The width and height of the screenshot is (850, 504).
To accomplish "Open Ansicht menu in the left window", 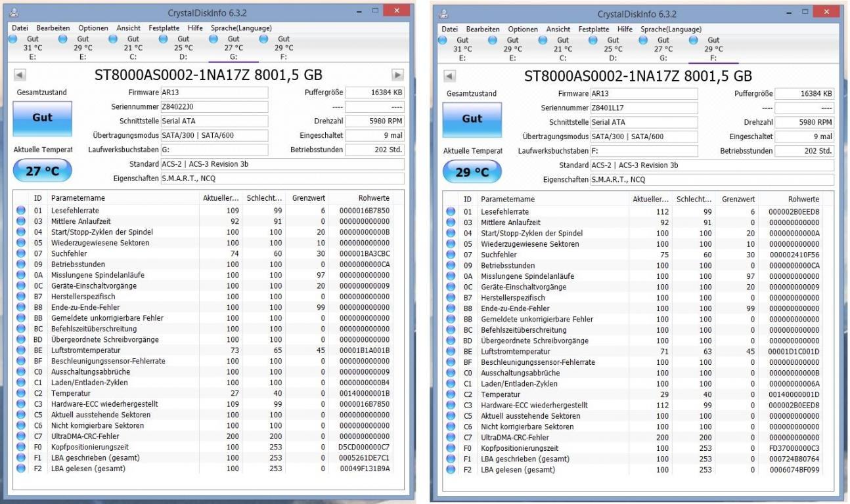I will [x=128, y=28].
